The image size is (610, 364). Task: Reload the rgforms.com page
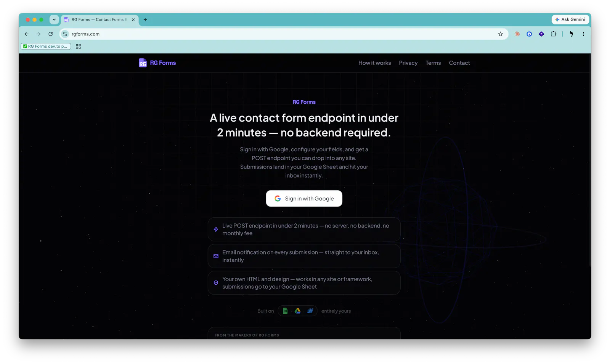(x=50, y=34)
